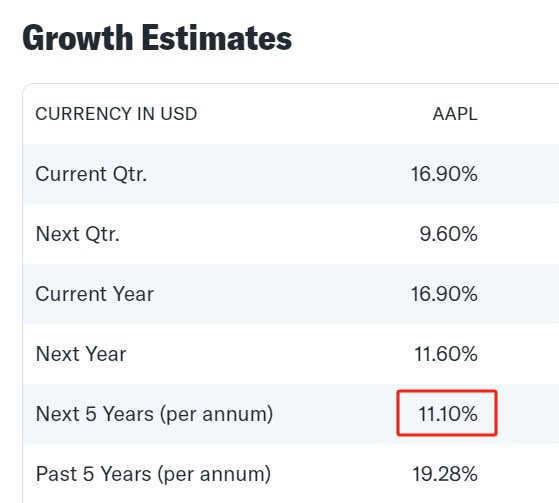Select the Next Year row label
This screenshot has height=503, width=559.
[x=81, y=354]
